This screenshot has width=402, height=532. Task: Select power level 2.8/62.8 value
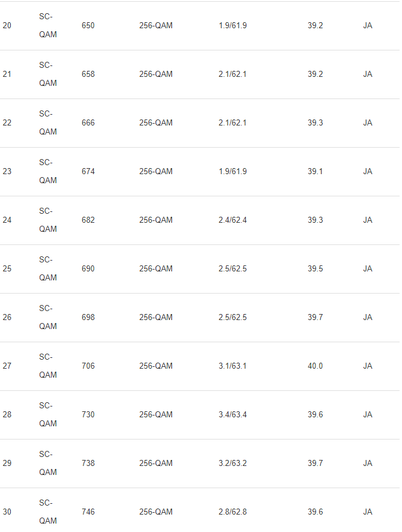[233, 512]
